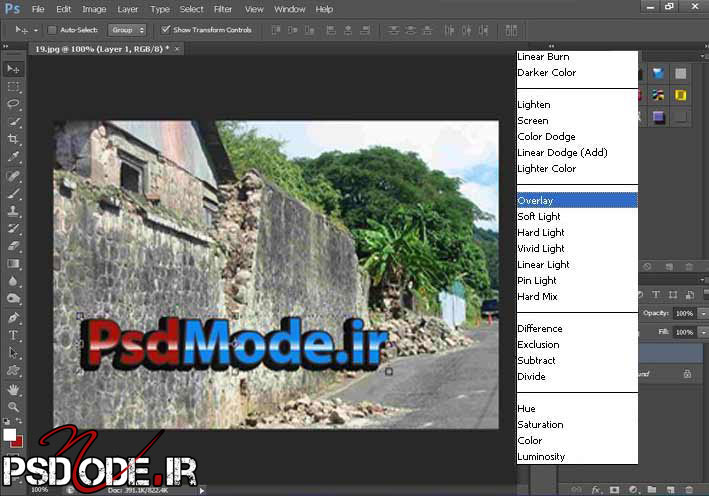Select the Zoom tool
This screenshot has width=709, height=496.
13,407
